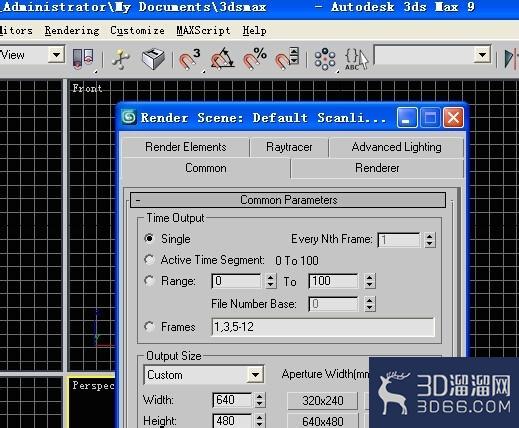This screenshot has width=519, height=428.
Task: Minimize the Render Scene dialog
Action: (407, 117)
